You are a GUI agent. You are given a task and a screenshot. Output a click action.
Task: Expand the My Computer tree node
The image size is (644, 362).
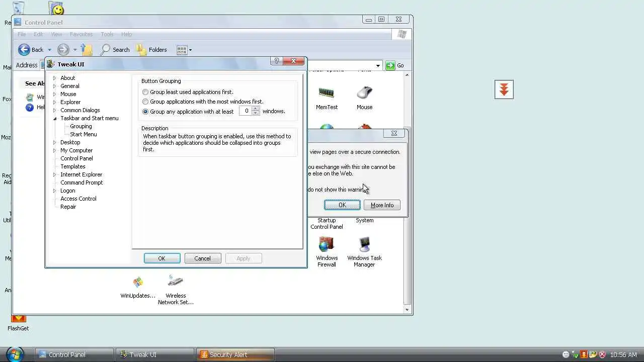pos(54,150)
